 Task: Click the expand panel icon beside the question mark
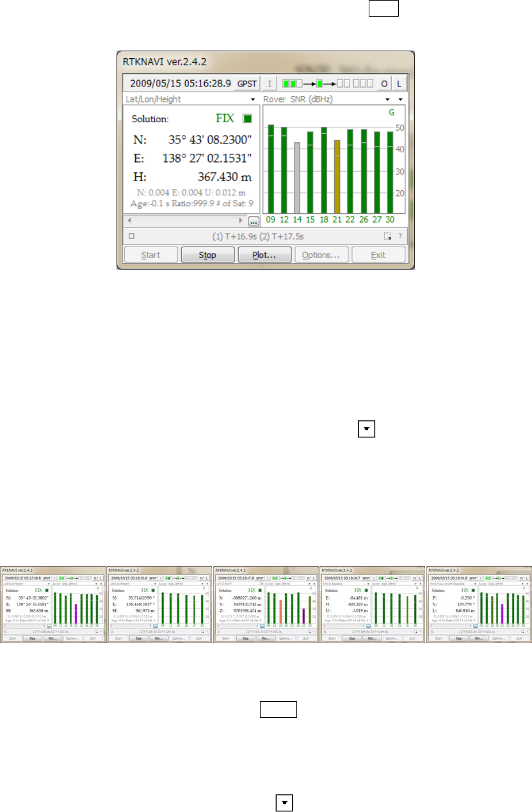coord(387,236)
